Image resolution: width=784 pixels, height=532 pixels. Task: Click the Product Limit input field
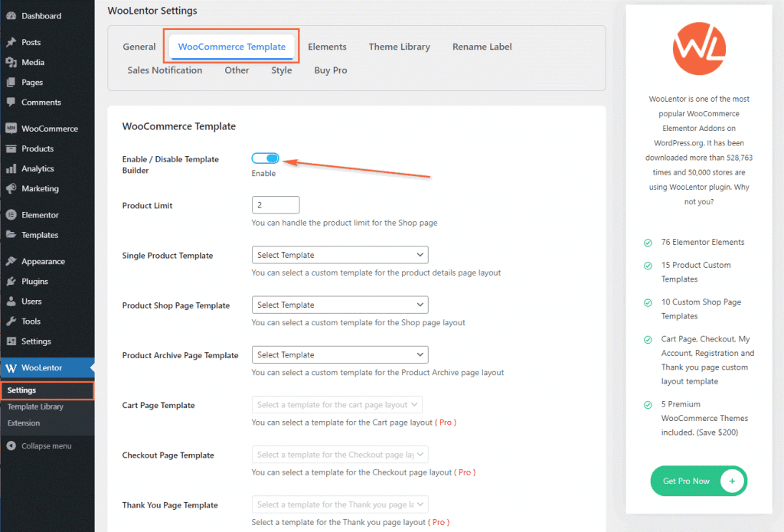pyautogui.click(x=275, y=204)
